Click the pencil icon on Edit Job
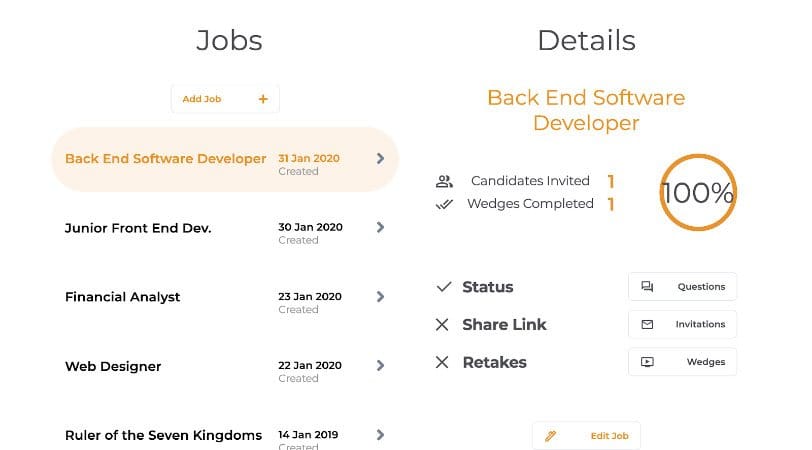The image size is (812, 450). tap(550, 436)
